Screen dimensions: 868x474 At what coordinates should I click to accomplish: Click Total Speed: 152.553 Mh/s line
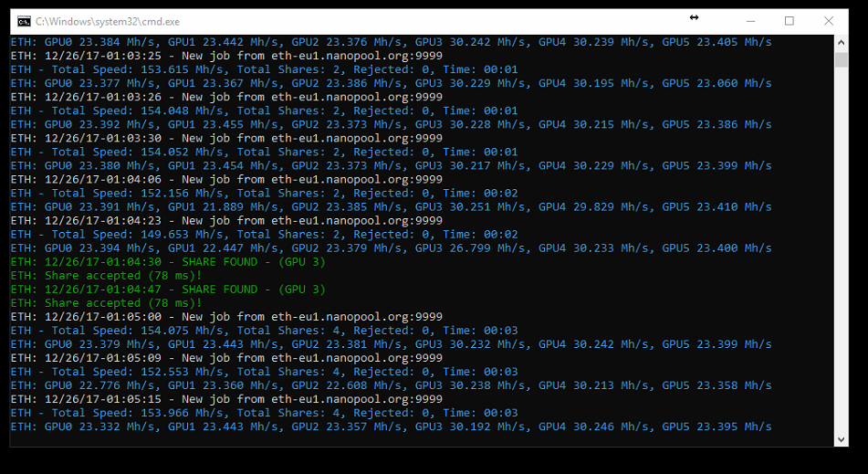[264, 372]
